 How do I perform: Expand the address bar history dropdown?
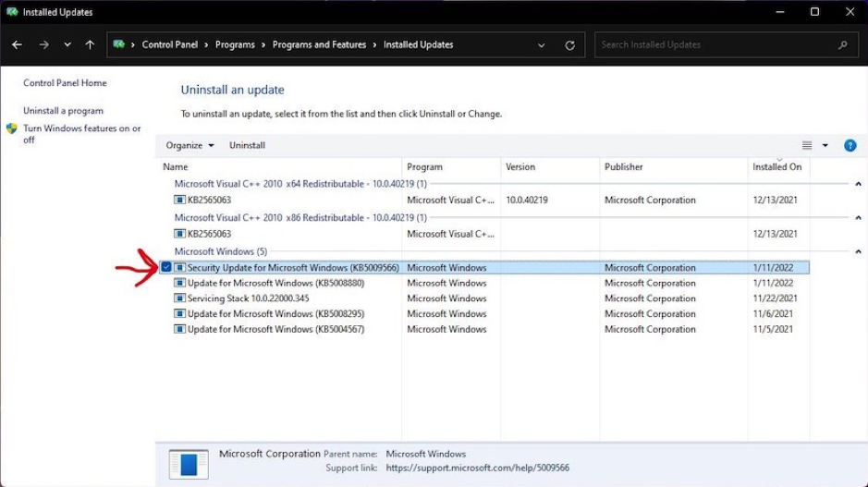(x=542, y=45)
